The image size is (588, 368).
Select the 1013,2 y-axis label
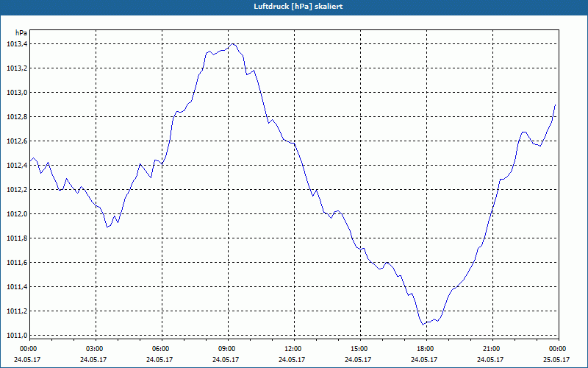(x=17, y=68)
